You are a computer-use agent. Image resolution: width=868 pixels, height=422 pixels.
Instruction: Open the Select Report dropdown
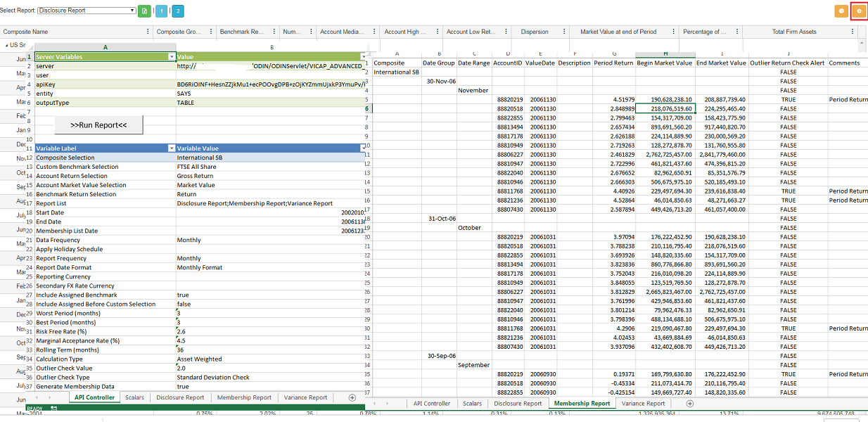[87, 11]
